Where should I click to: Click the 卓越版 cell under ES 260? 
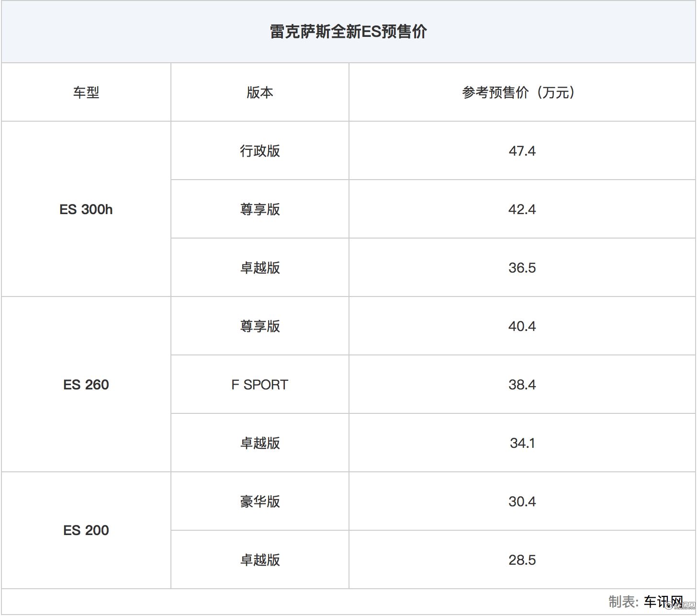[259, 443]
